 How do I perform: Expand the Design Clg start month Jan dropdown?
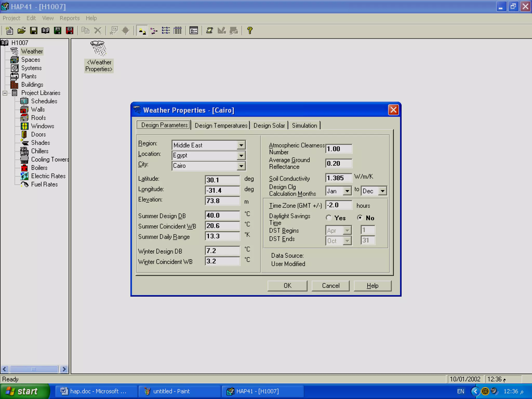347,191
